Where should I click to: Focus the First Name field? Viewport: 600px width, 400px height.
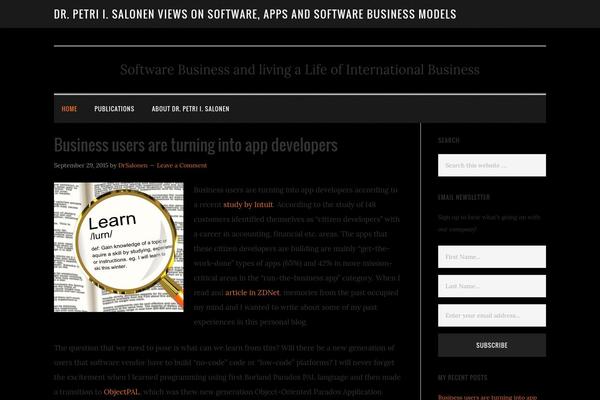coord(492,257)
